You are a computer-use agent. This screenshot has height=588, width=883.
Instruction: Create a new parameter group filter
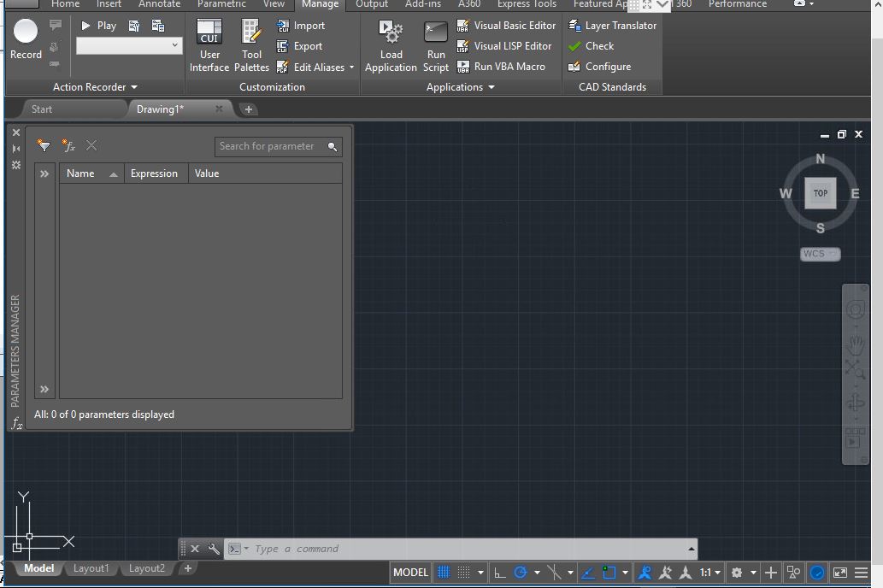point(44,146)
